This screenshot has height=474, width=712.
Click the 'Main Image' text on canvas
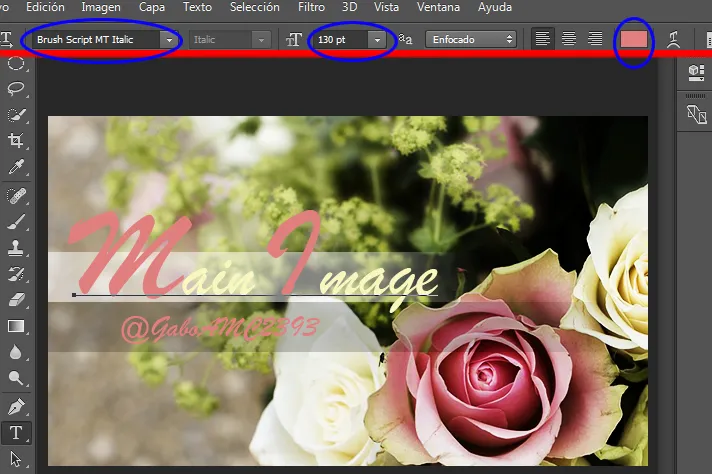(253, 260)
